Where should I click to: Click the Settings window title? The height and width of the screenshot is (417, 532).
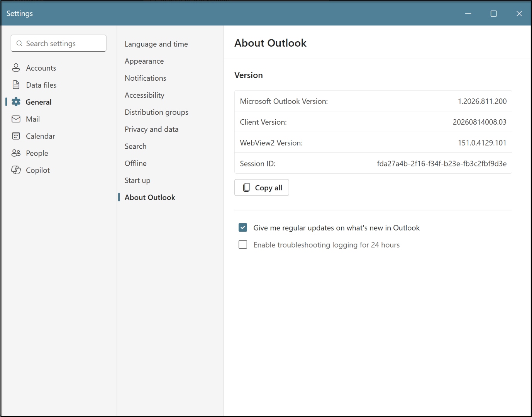[x=20, y=14]
